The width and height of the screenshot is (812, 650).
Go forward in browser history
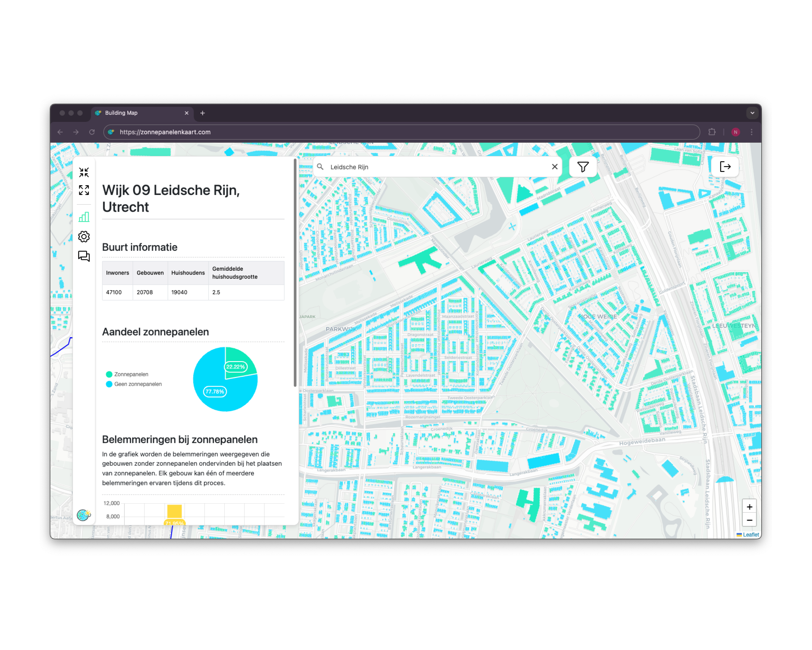(76, 132)
